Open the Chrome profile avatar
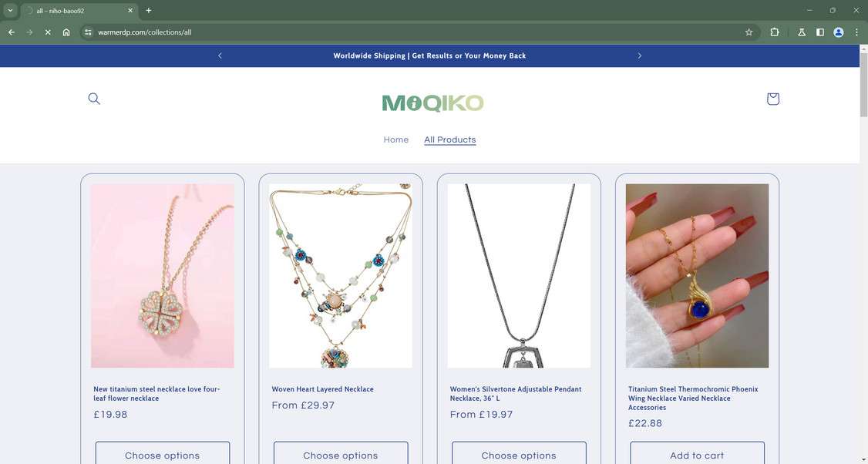868x464 pixels. 839,32
